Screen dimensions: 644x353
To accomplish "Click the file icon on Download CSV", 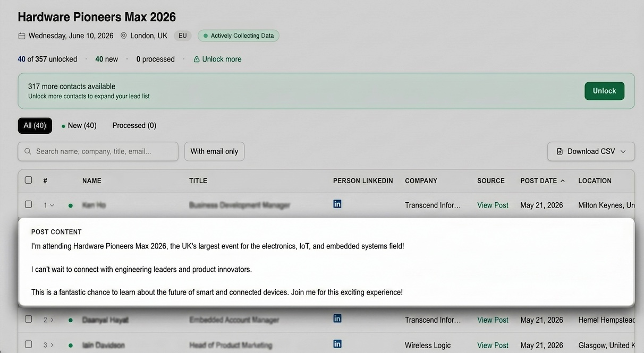I will [x=560, y=152].
